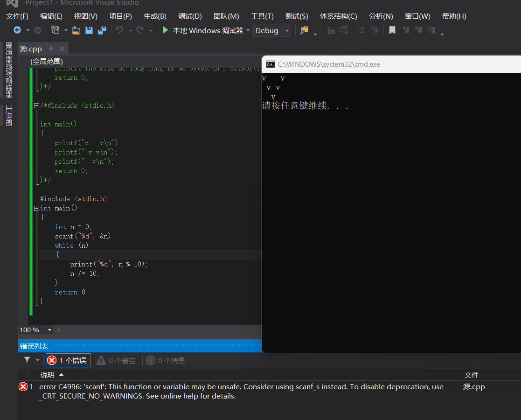Open the 调试(D) menu
This screenshot has height=420, width=521.
[x=190, y=16]
